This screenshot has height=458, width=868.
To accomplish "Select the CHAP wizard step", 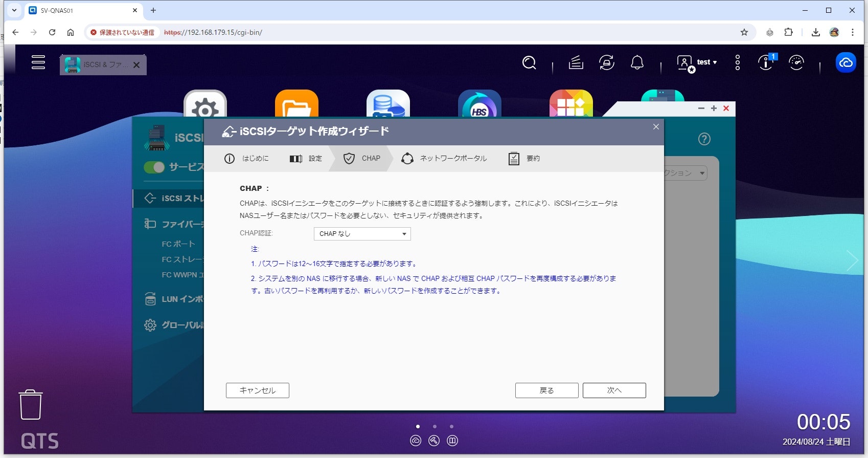I will click(362, 159).
